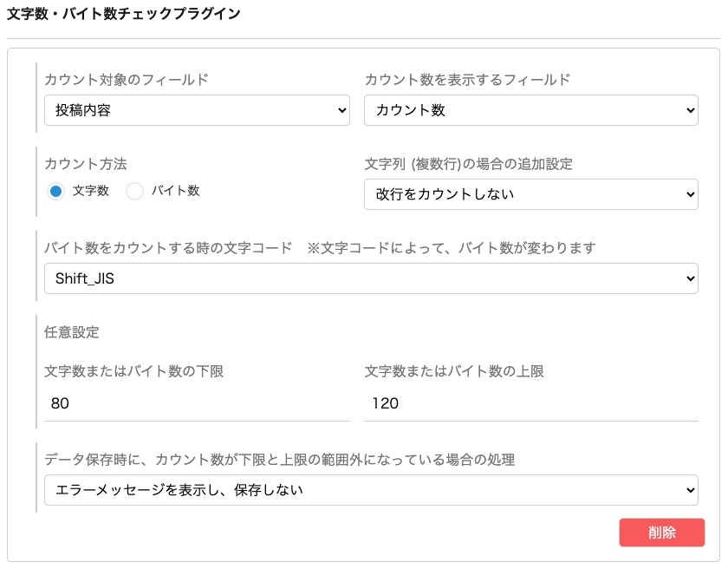728x569 pixels.
Task: Click the chevron arrow of カウント数 select
Action: pyautogui.click(x=691, y=110)
